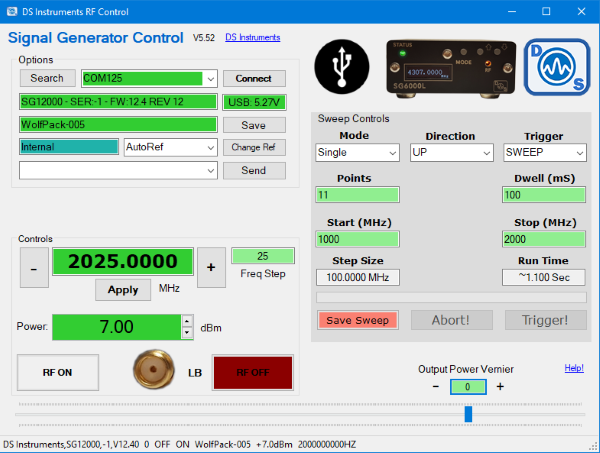Click the output power vernier slider handle

[x=468, y=414]
